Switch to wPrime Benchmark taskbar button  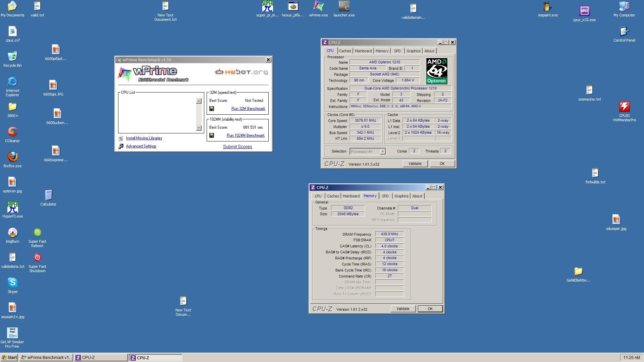(46, 358)
